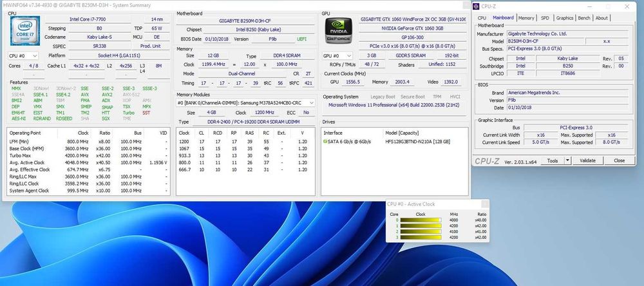
Task: Click the GP106-300 GPU chip field
Action: click(412, 37)
